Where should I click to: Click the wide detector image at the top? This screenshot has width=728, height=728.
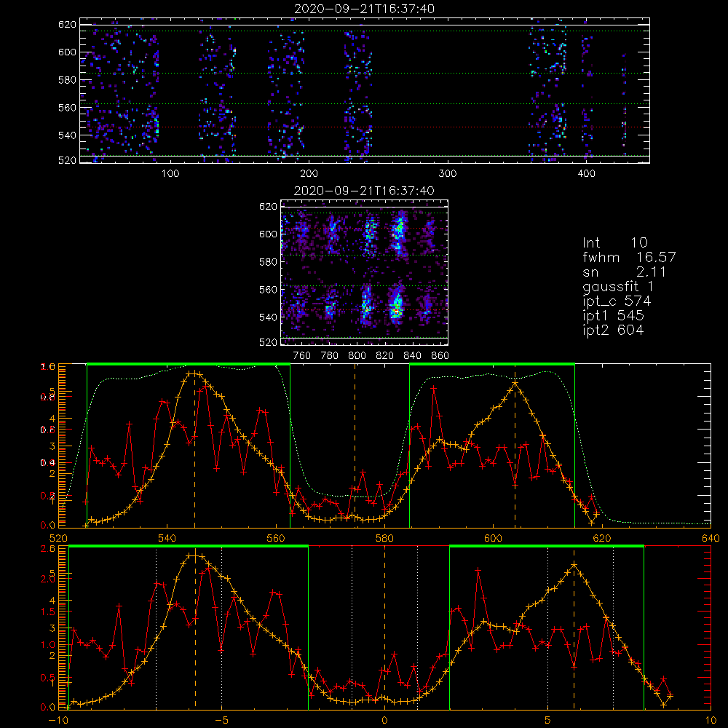tap(365, 90)
